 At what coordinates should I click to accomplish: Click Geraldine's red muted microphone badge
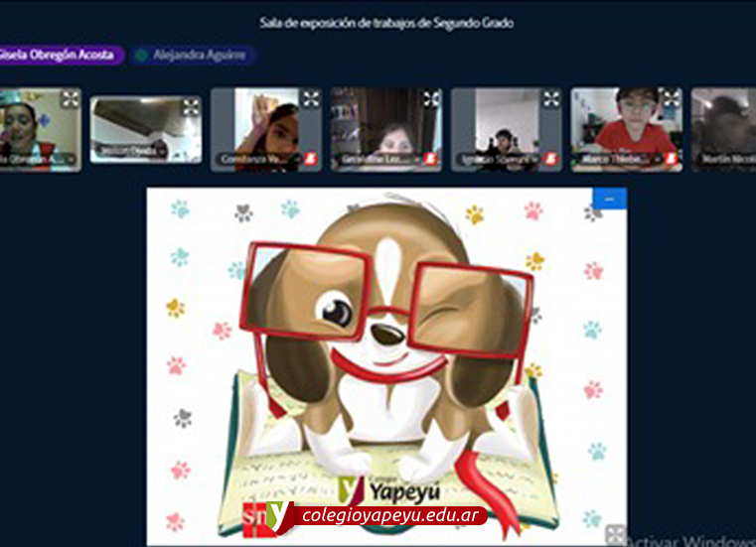[x=429, y=159]
